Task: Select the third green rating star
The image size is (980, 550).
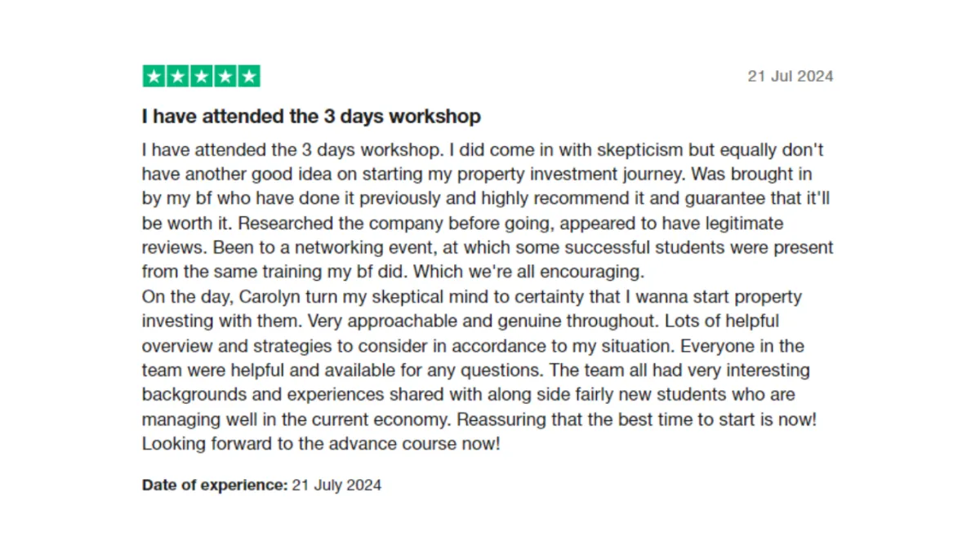Action: coord(201,77)
